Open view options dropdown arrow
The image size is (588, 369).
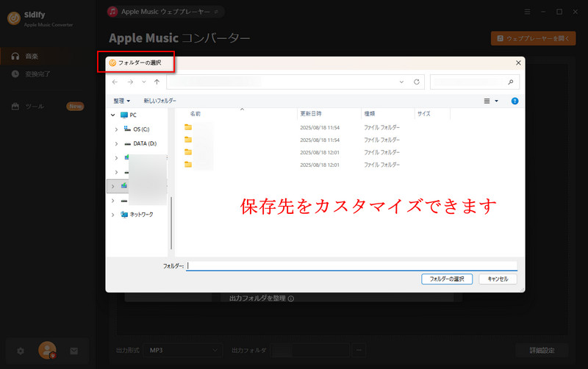pos(497,101)
